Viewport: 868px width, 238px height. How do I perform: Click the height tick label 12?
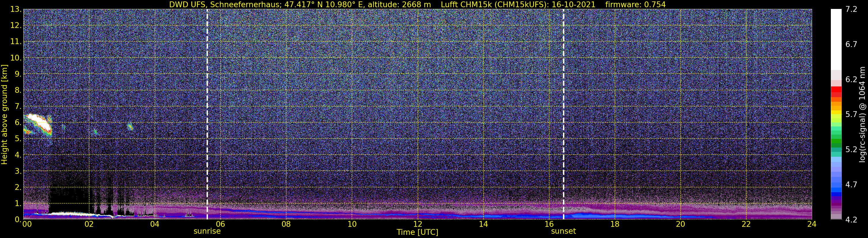pos(16,26)
